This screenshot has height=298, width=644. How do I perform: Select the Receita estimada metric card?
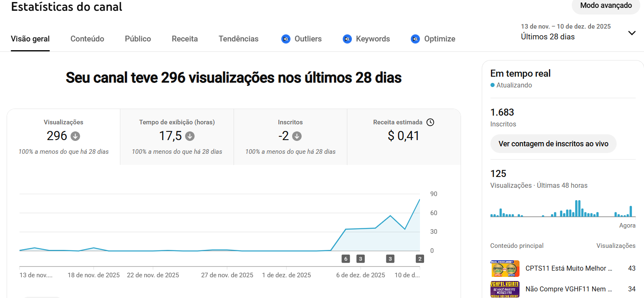pos(403,137)
